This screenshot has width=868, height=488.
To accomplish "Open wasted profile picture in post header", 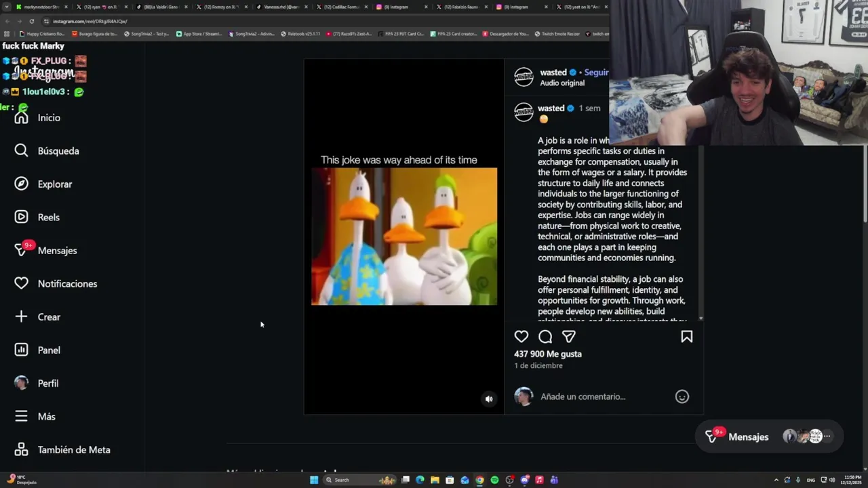I will tap(524, 77).
